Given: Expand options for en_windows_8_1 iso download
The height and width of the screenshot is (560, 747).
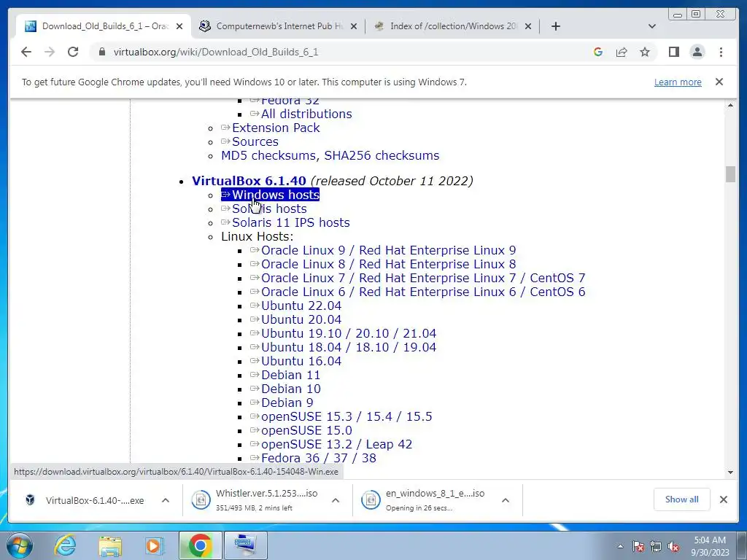Looking at the screenshot, I should [x=506, y=500].
